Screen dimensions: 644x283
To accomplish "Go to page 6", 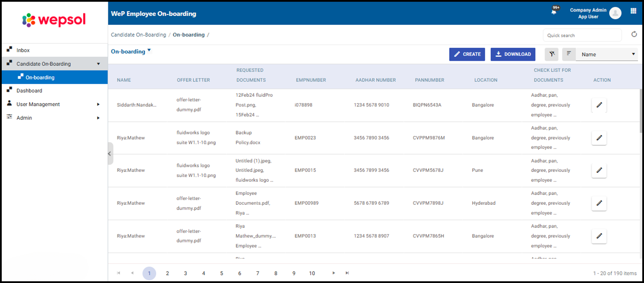I will click(x=240, y=273).
